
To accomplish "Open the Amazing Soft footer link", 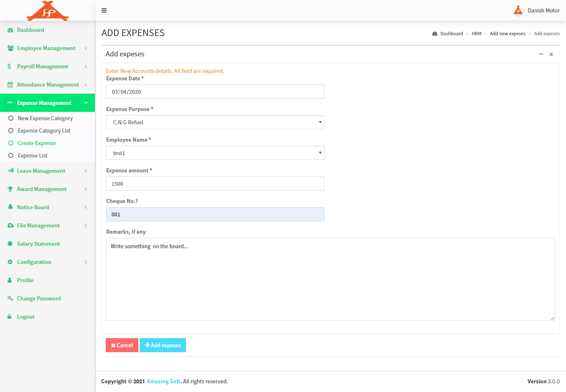I will 163,381.
